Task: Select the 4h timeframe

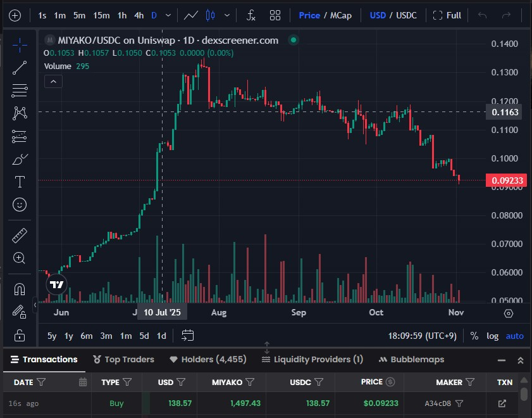Action: coord(139,16)
